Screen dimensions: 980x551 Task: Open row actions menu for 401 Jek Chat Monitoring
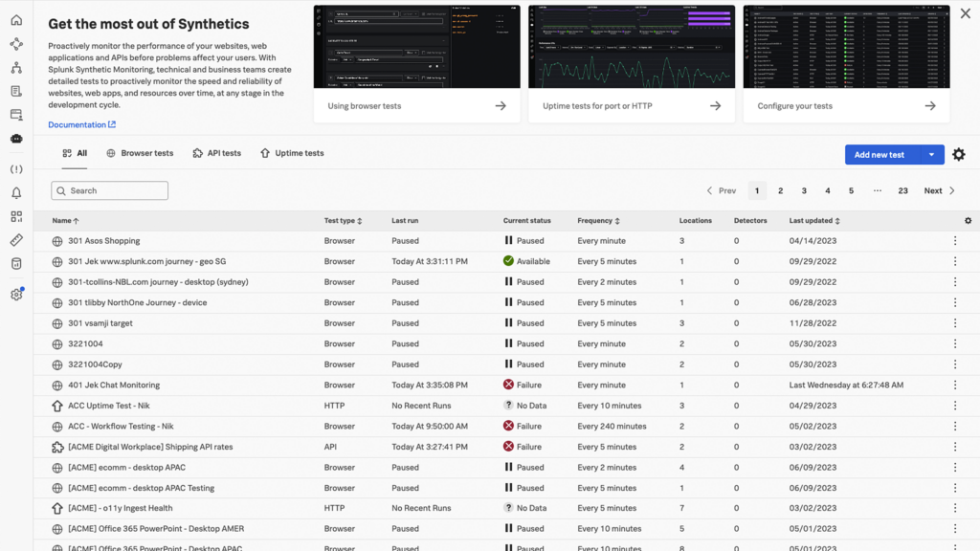tap(954, 386)
